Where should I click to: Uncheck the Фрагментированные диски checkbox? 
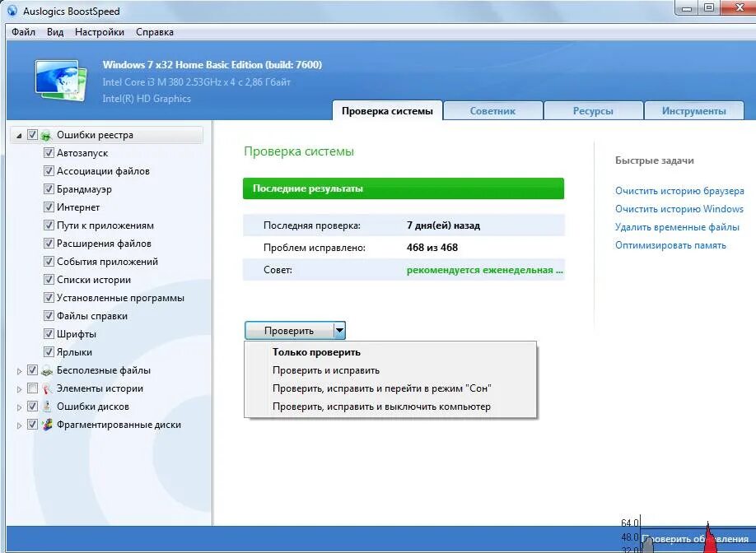click(x=32, y=425)
